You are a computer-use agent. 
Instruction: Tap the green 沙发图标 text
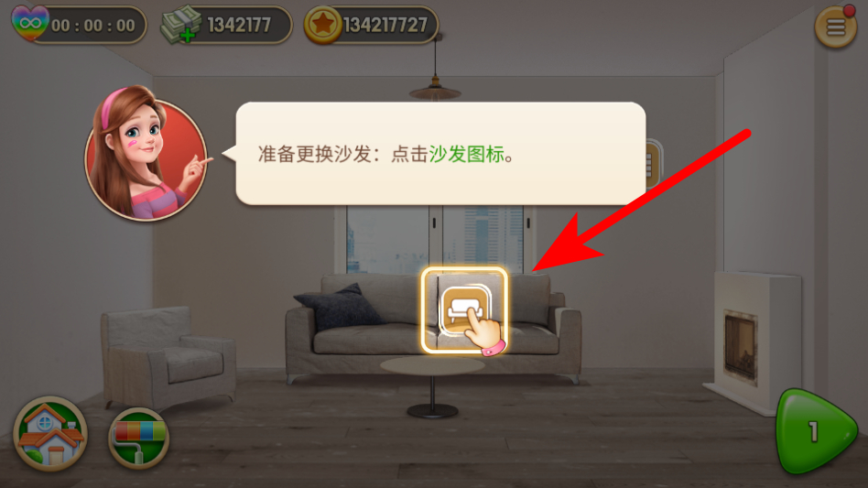466,154
